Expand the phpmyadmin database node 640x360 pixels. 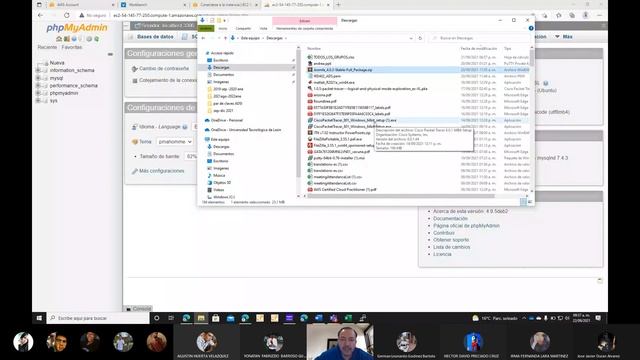point(38,93)
